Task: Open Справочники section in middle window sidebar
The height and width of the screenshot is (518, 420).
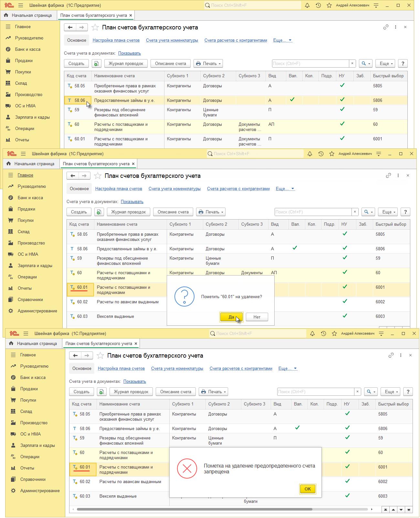Action: click(30, 300)
